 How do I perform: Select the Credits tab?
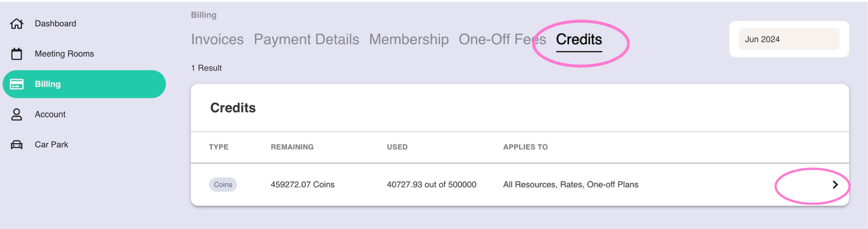(x=579, y=39)
